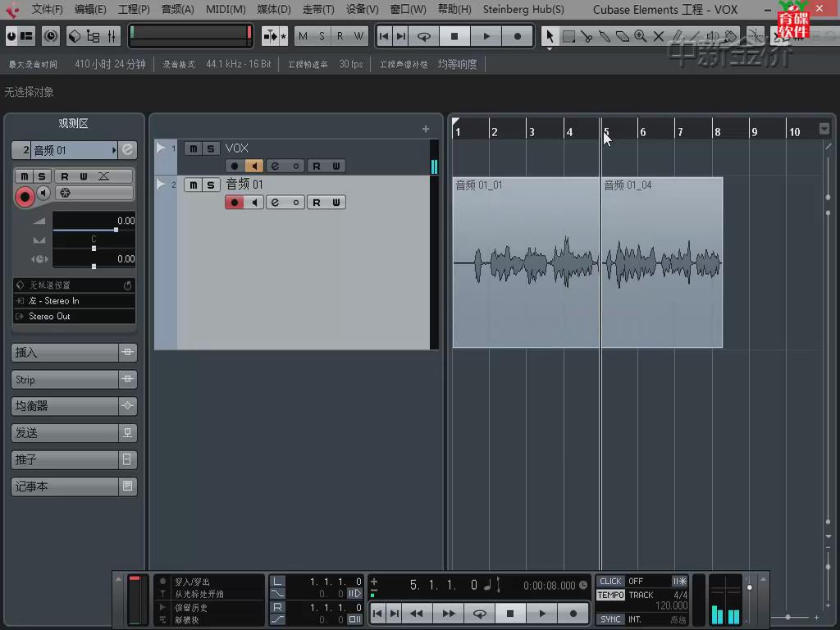Image resolution: width=840 pixels, height=630 pixels.
Task: Solo the VOX track
Action: point(211,148)
